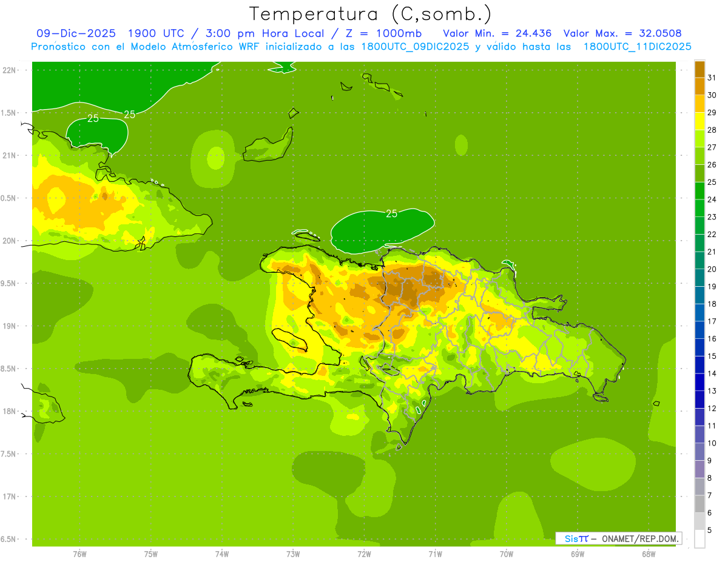Click the 75W longitude axis label

150,554
